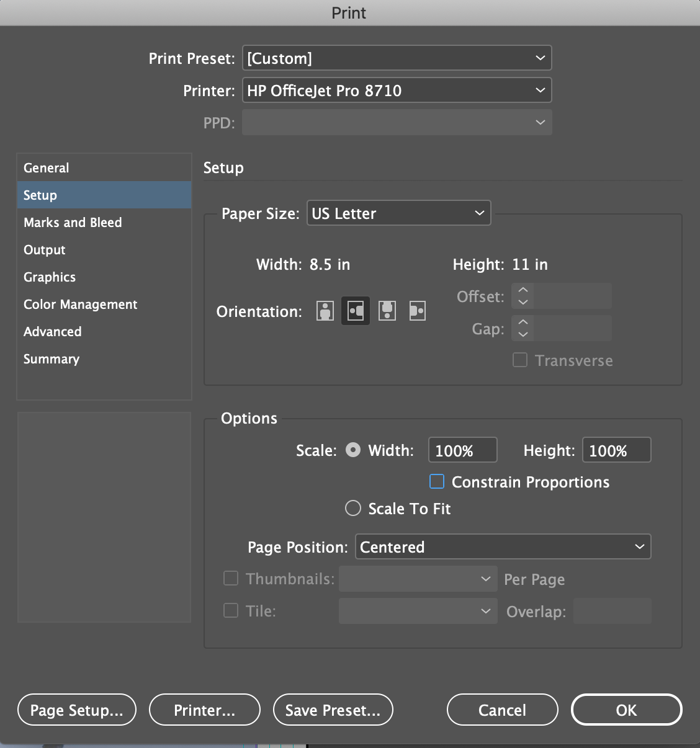Select Scale To Fit
700x748 pixels.
pyautogui.click(x=352, y=508)
